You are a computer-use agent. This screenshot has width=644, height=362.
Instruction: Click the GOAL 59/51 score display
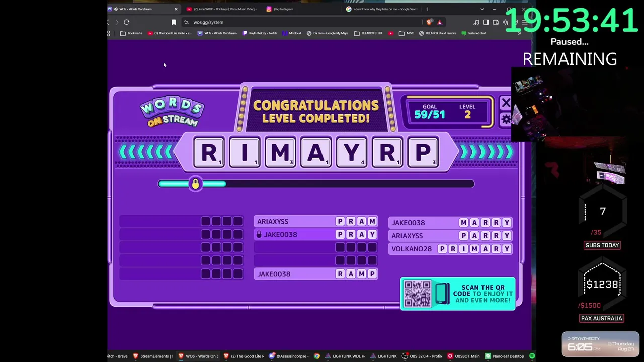coord(429,111)
